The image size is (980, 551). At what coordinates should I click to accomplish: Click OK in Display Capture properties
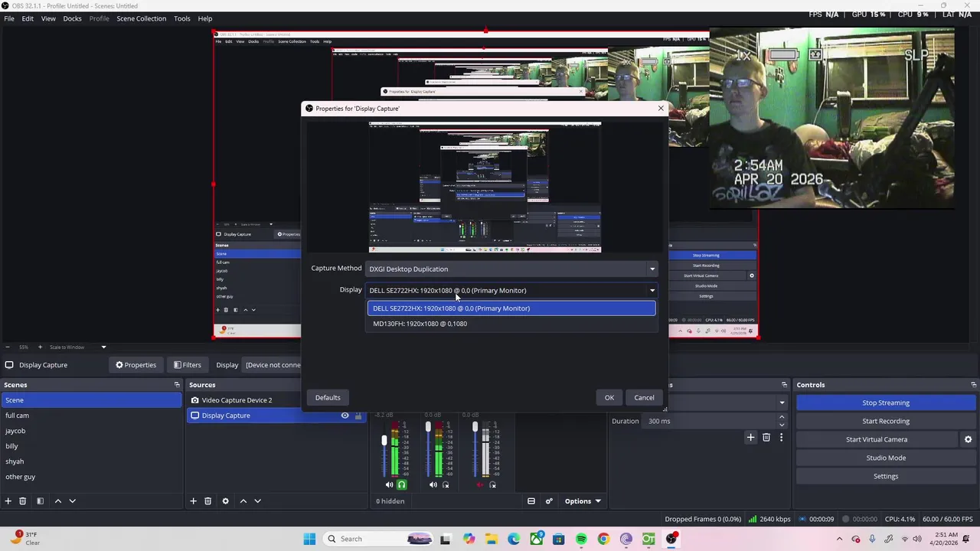609,398
